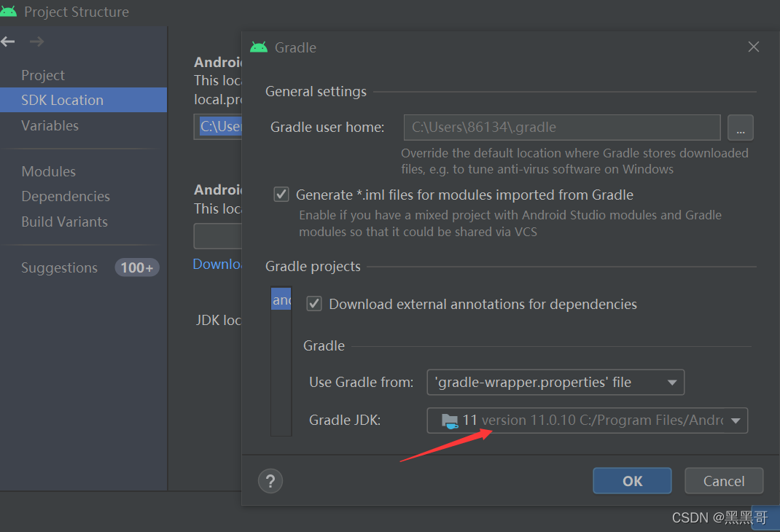View Suggestions with the 100+ badge
Viewport: 780px width, 532px height.
[x=59, y=267]
